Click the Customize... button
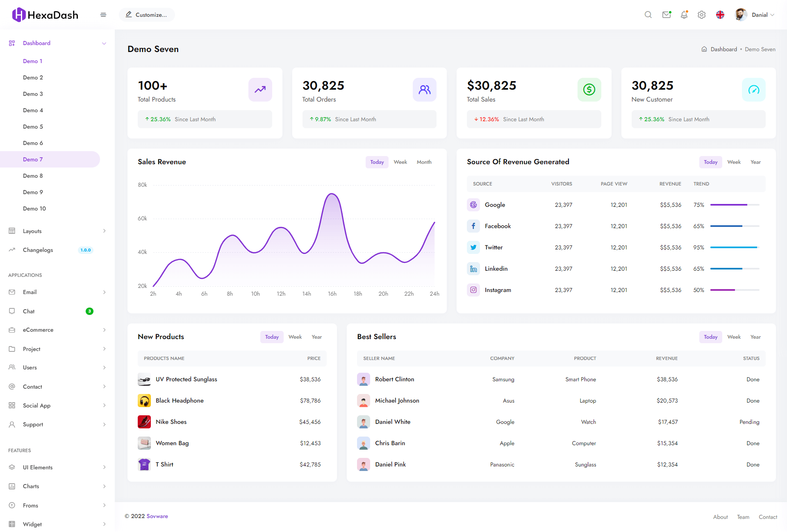The image size is (787, 532). click(147, 15)
